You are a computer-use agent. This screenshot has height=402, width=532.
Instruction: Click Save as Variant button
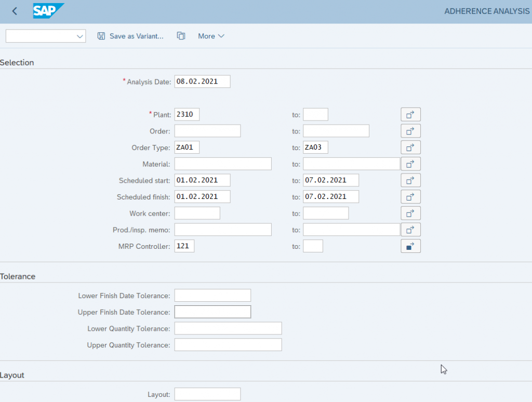[130, 36]
